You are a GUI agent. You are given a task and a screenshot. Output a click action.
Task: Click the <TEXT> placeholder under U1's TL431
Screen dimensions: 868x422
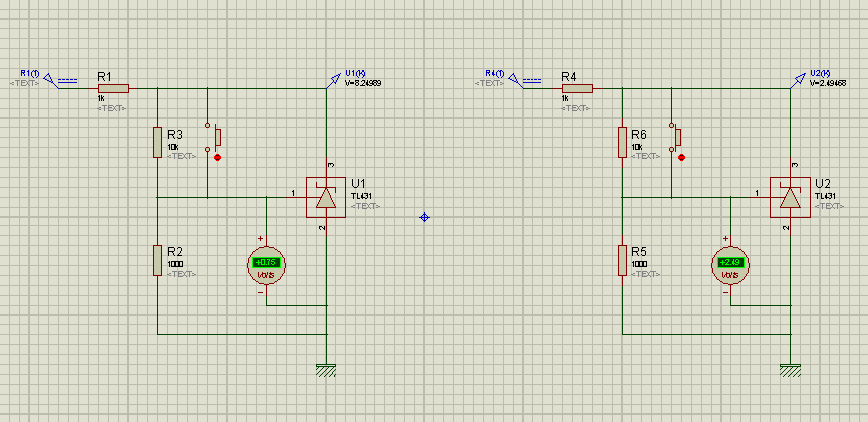[x=365, y=206]
